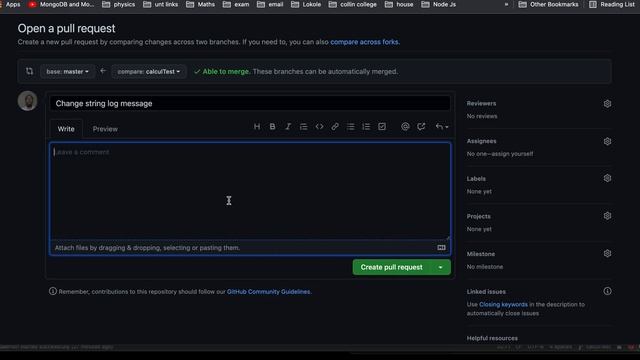This screenshot has height=360, width=640.
Task: Insert heading with the H toolbar icon
Action: coord(257,127)
